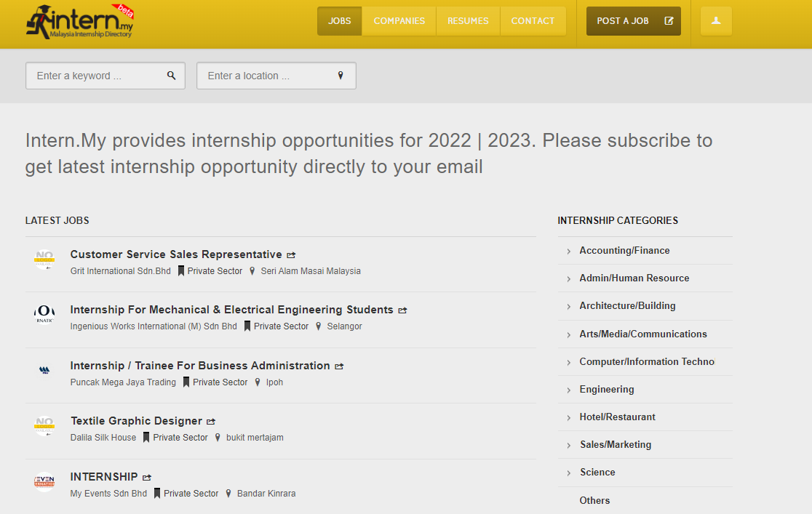Expand the Sales/Marketing category chevron
Image resolution: width=812 pixels, height=514 pixels.
[569, 446]
